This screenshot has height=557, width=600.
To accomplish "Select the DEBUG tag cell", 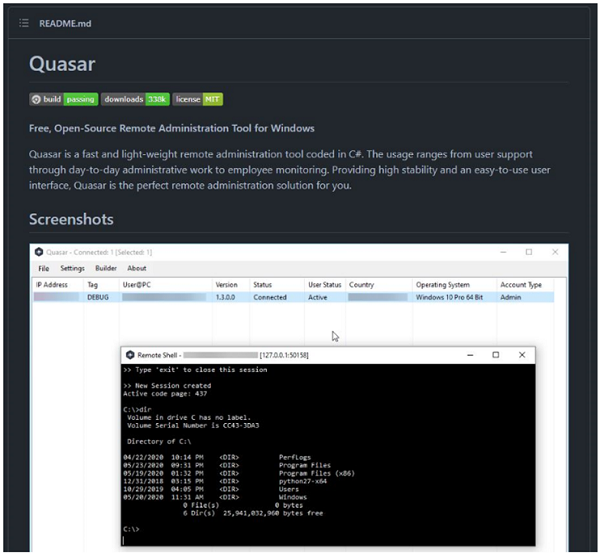I will click(98, 297).
